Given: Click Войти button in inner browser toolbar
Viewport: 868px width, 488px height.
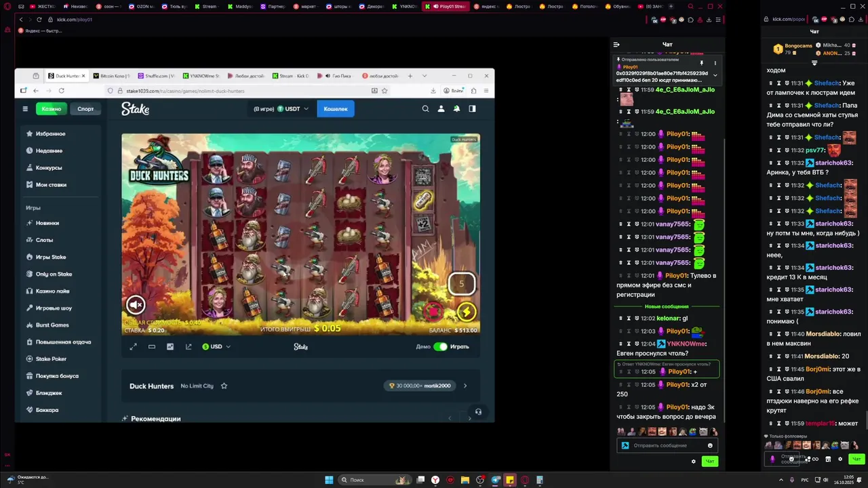Looking at the screenshot, I should [x=454, y=90].
